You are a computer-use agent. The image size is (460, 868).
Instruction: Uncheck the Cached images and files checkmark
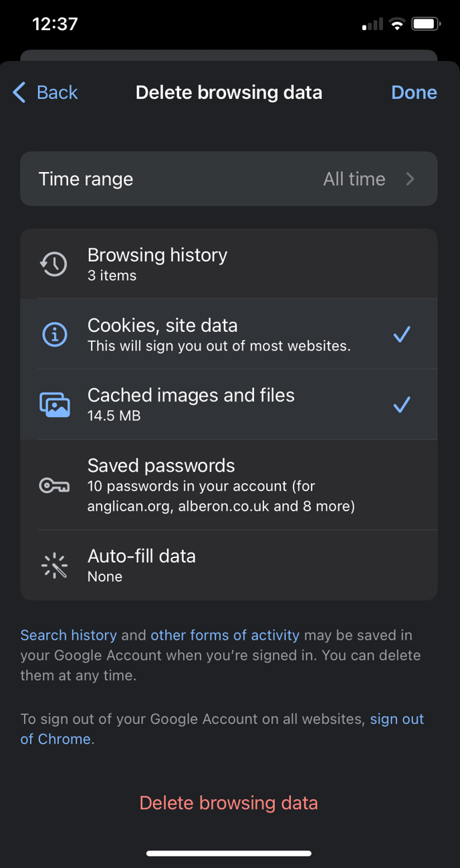coord(402,404)
